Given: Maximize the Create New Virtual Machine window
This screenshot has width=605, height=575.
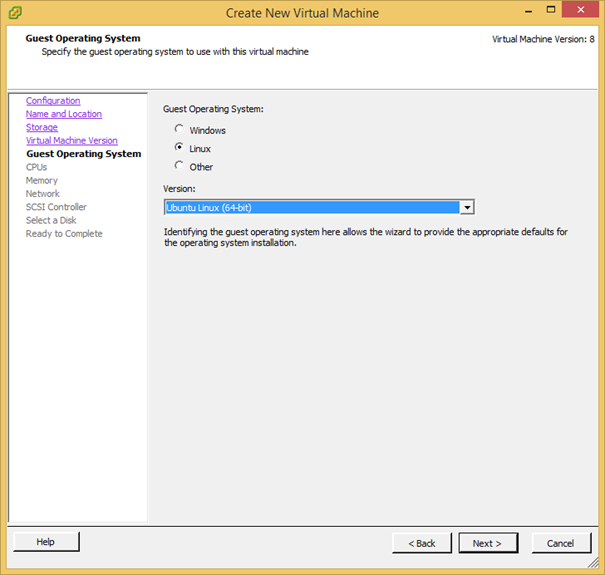Looking at the screenshot, I should pyautogui.click(x=551, y=10).
